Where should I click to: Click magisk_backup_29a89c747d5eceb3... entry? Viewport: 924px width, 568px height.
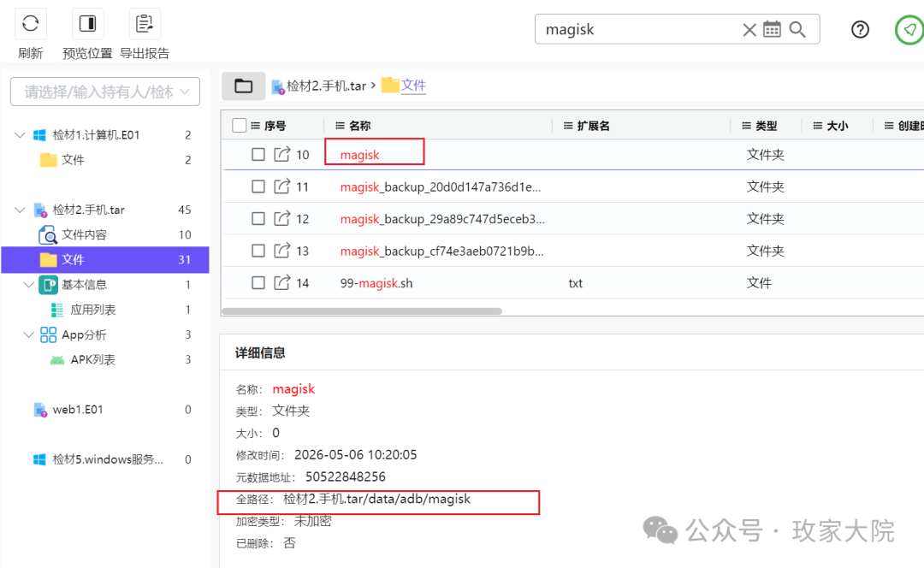pyautogui.click(x=442, y=219)
